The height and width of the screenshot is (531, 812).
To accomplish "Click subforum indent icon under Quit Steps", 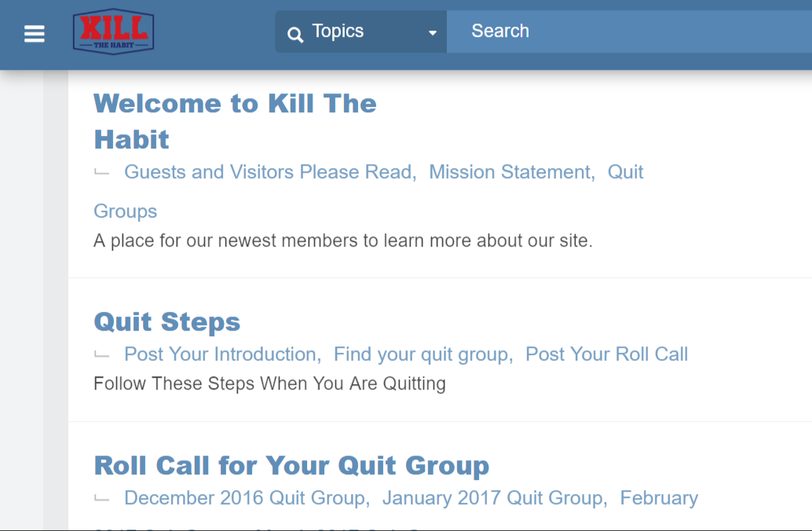I will 101,355.
